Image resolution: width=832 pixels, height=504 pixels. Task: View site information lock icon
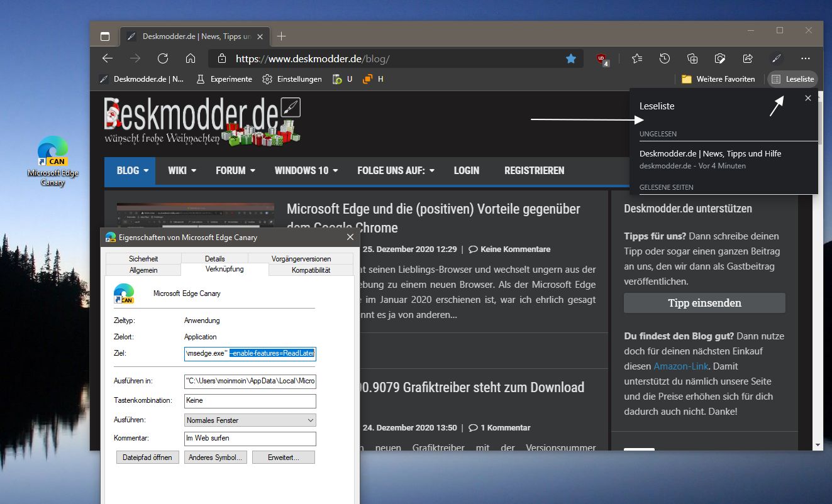pyautogui.click(x=221, y=58)
